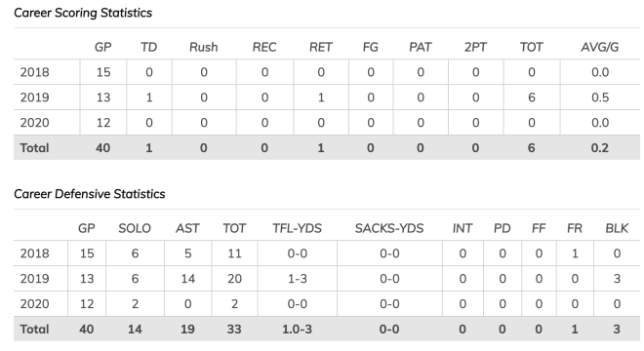The width and height of the screenshot is (644, 351).
Task: Click the Total row label in defensive table
Action: coord(34,329)
